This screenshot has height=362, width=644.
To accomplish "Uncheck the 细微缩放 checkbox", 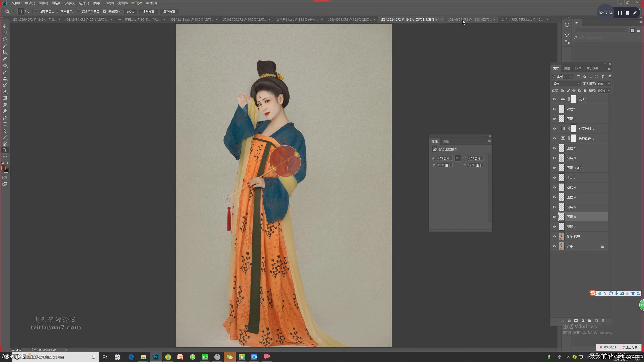I will [x=105, y=11].
